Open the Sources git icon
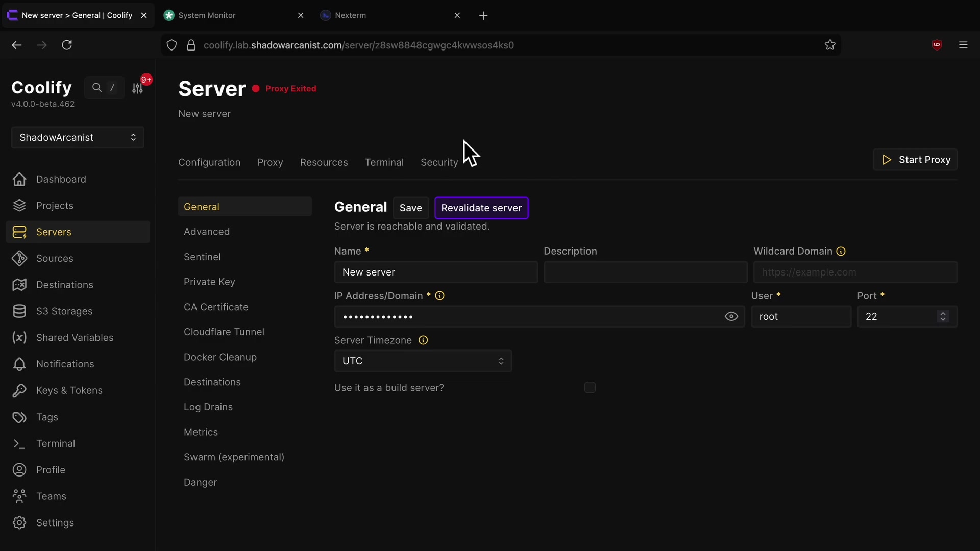980x551 pixels. tap(19, 259)
